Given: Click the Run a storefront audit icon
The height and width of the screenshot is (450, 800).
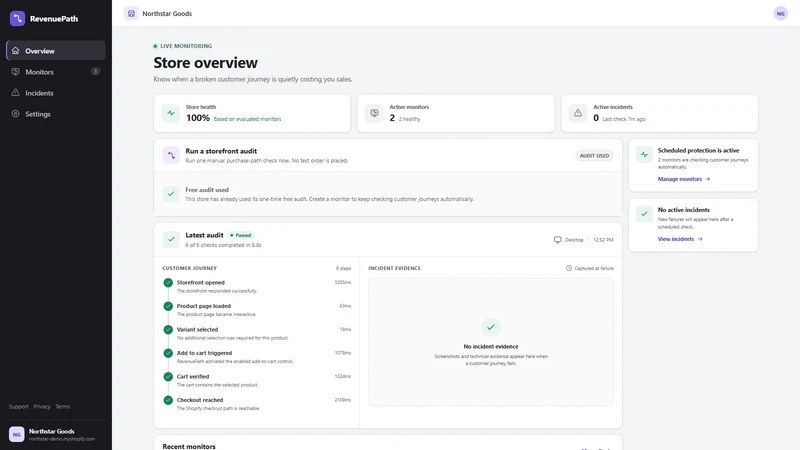Looking at the screenshot, I should pyautogui.click(x=171, y=155).
